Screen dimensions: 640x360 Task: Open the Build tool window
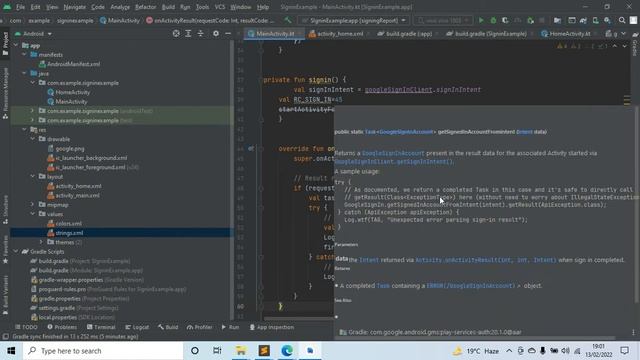(168, 327)
